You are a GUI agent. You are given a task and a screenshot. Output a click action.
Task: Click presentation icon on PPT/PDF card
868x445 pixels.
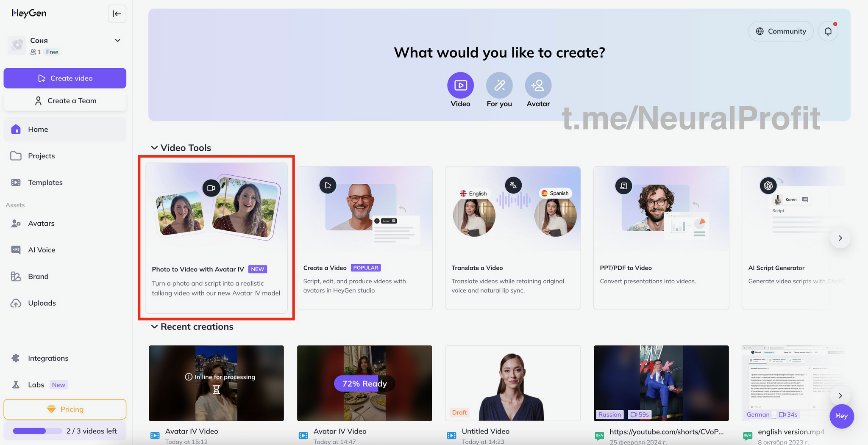point(623,186)
